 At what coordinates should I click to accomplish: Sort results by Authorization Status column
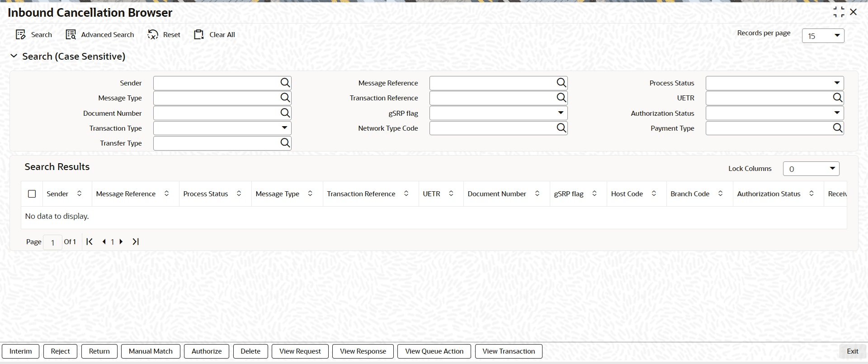pyautogui.click(x=811, y=194)
